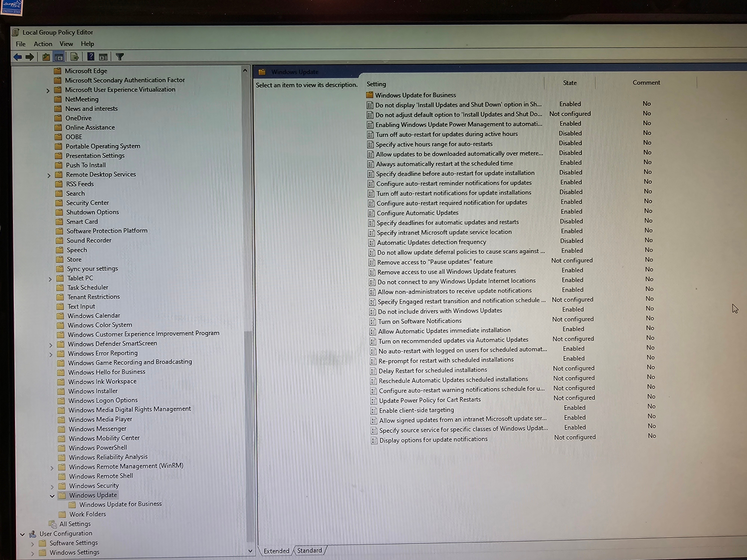Click the OneDrive folder icon in tree
The height and width of the screenshot is (560, 747).
[x=59, y=118]
